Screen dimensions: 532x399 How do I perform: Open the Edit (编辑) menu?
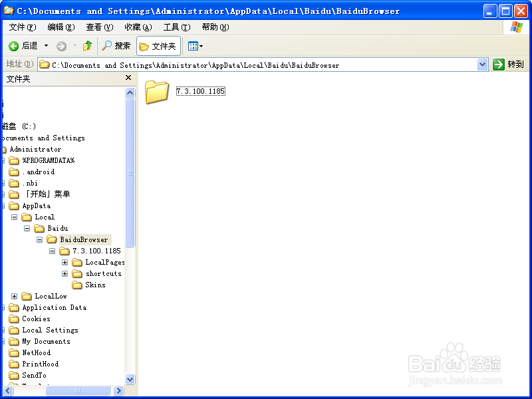pyautogui.click(x=61, y=27)
